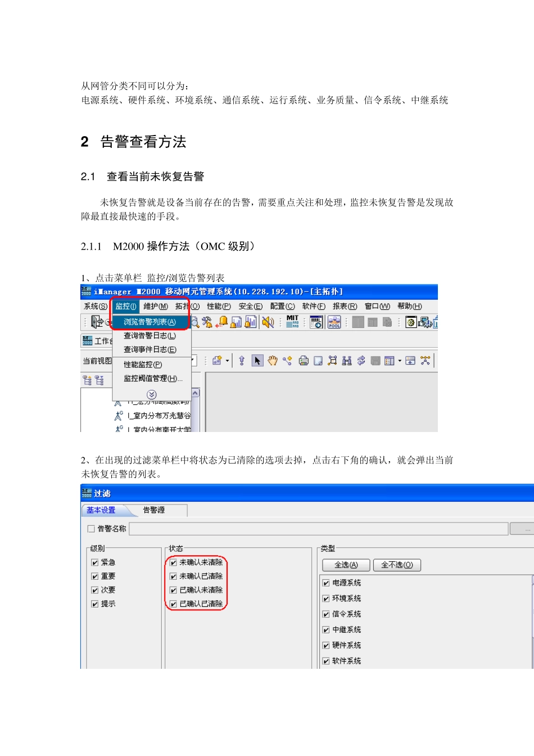Open the 安全(E) menu

pyautogui.click(x=250, y=307)
